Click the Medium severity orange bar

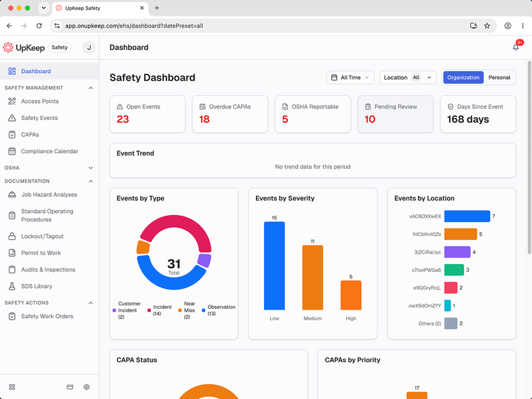pyautogui.click(x=313, y=278)
